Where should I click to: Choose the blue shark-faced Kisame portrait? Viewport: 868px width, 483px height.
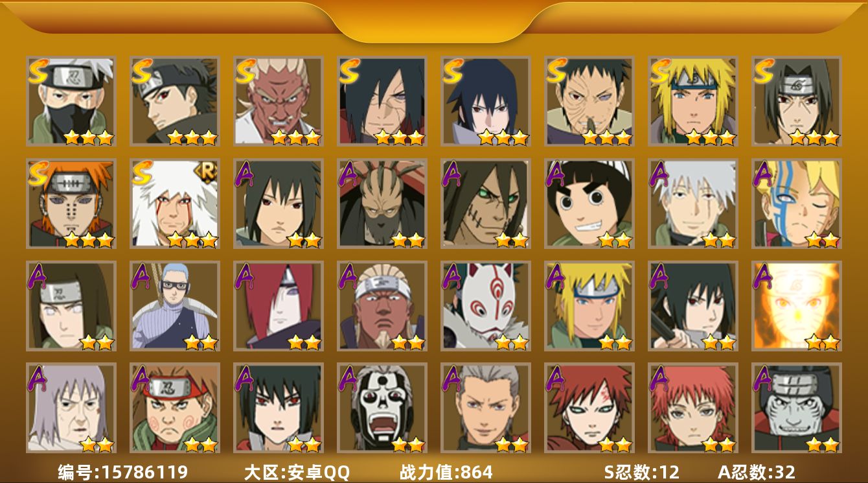[797, 408]
